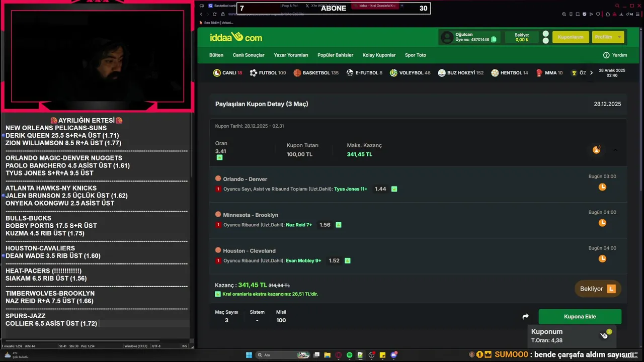The height and width of the screenshot is (362, 644).
Task: Click the line DEAN WADE 3.5 RIB ÜST (1.60)
Action: (x=53, y=256)
